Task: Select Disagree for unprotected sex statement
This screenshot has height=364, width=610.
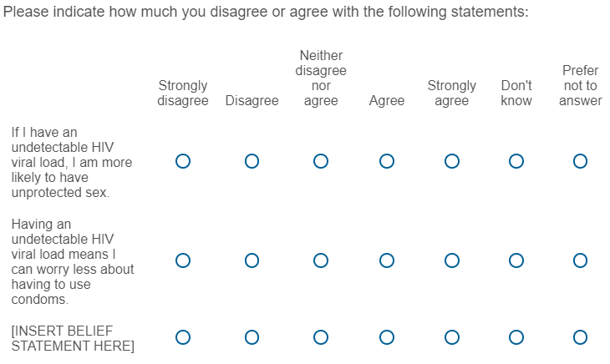Action: (252, 161)
